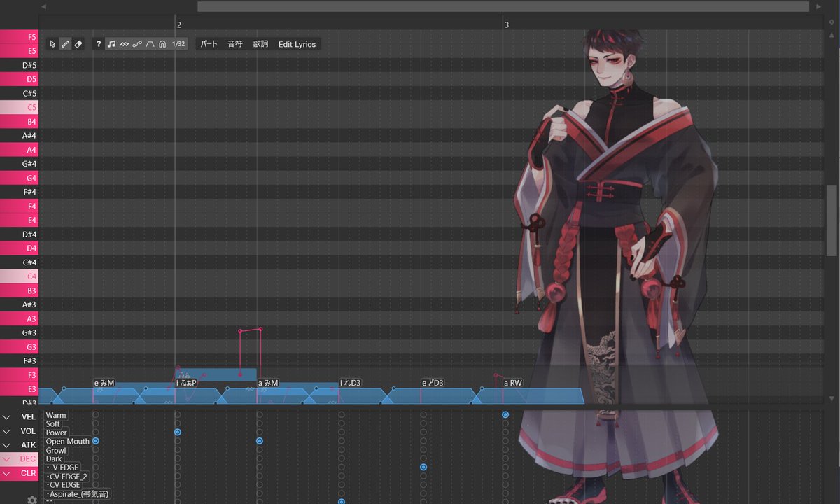The image size is (840, 504).
Task: Click the C4 piano key
Action: [20, 276]
